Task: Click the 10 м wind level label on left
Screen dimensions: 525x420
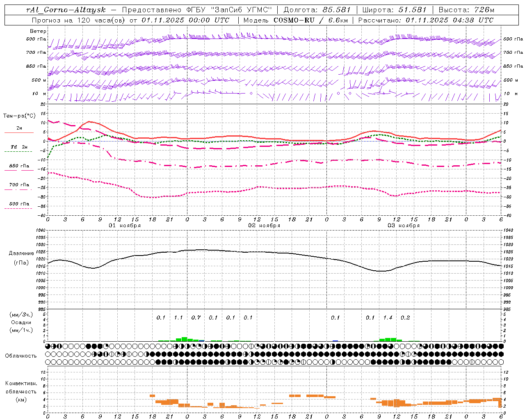Action: pyautogui.click(x=39, y=94)
